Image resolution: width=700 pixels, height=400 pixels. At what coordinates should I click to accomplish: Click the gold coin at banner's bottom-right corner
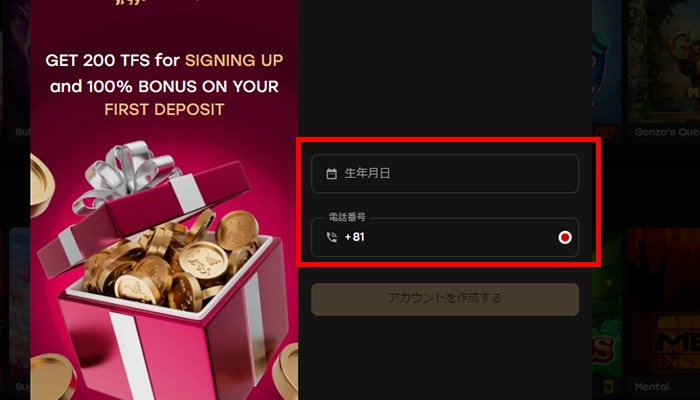(x=286, y=371)
